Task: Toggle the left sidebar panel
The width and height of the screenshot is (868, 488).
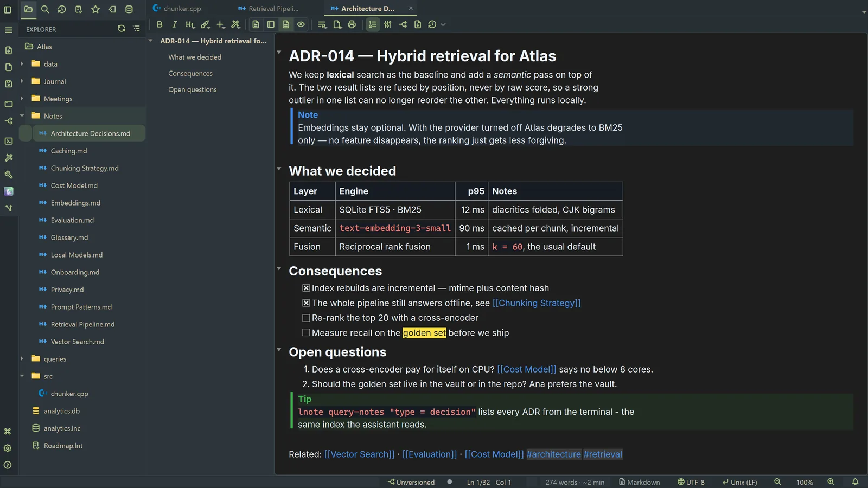Action: pos(8,9)
